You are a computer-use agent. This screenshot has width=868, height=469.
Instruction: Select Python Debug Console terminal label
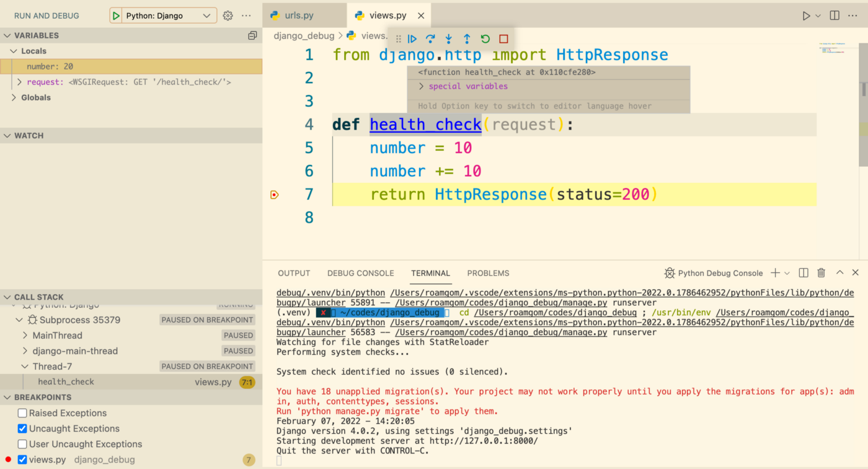(713, 273)
